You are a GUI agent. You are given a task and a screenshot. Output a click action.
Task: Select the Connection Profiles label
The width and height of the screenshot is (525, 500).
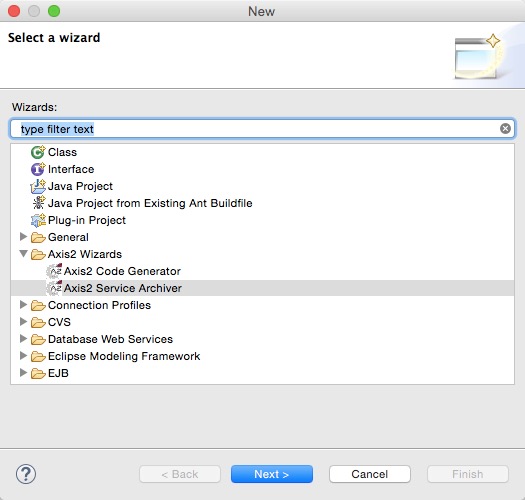tap(99, 305)
